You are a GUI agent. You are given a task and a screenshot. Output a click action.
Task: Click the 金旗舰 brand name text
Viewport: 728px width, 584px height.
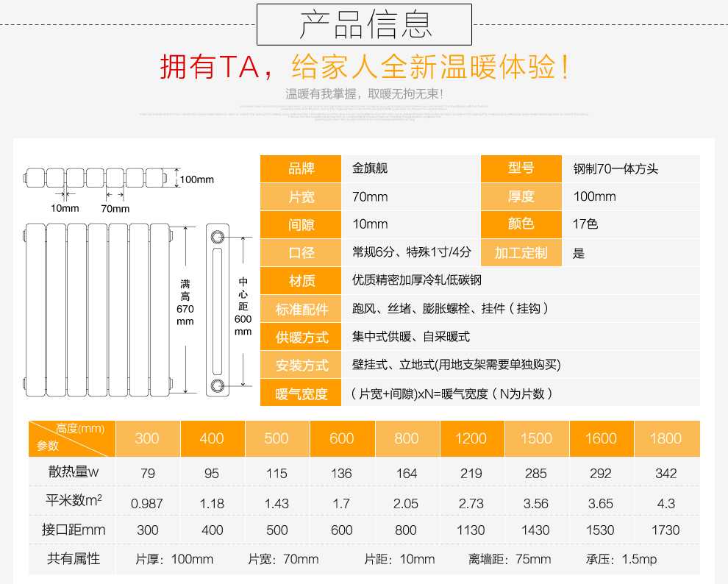(370, 168)
